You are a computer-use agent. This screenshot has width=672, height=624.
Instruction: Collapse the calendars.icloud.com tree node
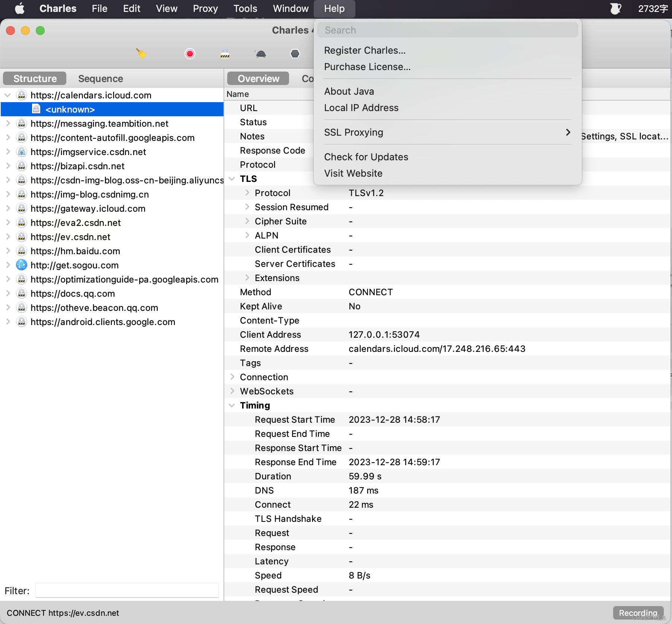(x=7, y=95)
